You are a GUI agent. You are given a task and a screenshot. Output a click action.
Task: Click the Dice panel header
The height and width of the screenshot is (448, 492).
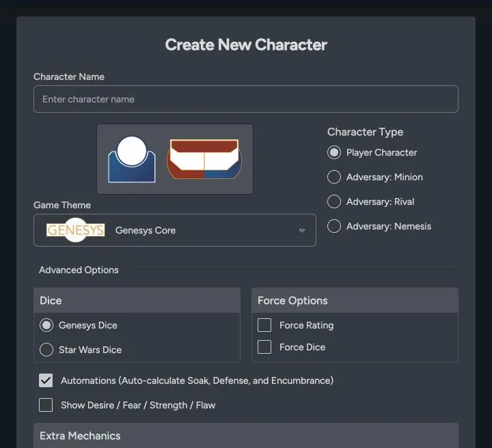137,300
